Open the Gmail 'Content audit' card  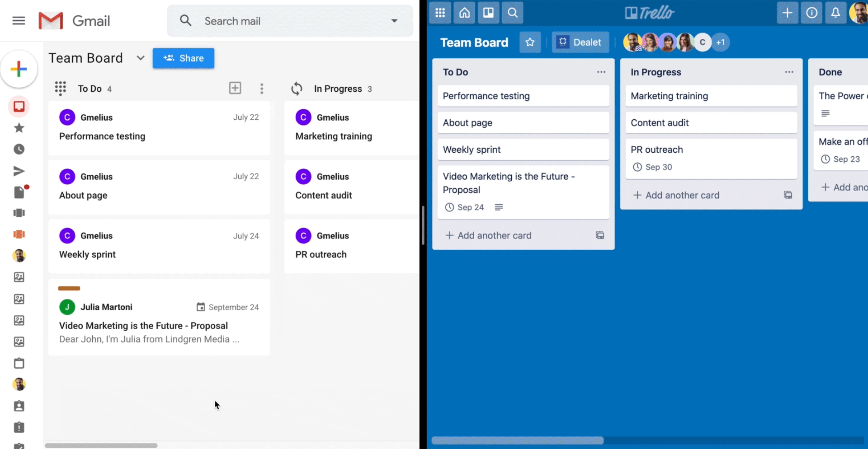352,187
